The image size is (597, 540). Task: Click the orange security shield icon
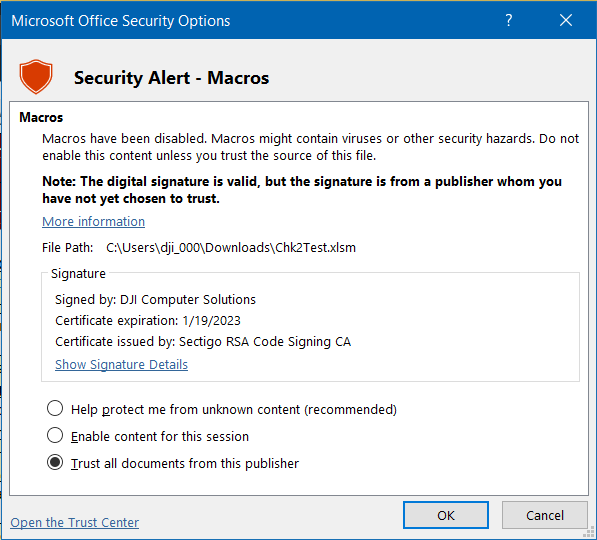coord(36,77)
